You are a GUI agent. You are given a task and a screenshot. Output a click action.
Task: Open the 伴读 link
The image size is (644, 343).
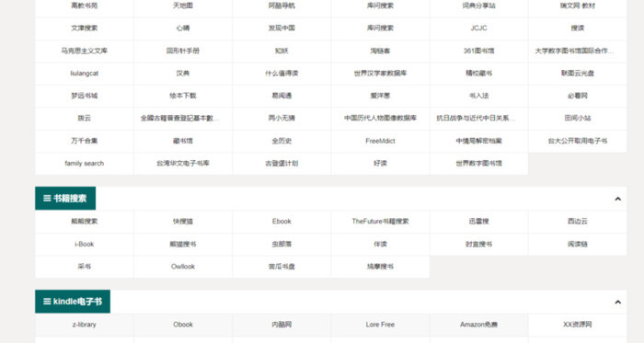[380, 244]
